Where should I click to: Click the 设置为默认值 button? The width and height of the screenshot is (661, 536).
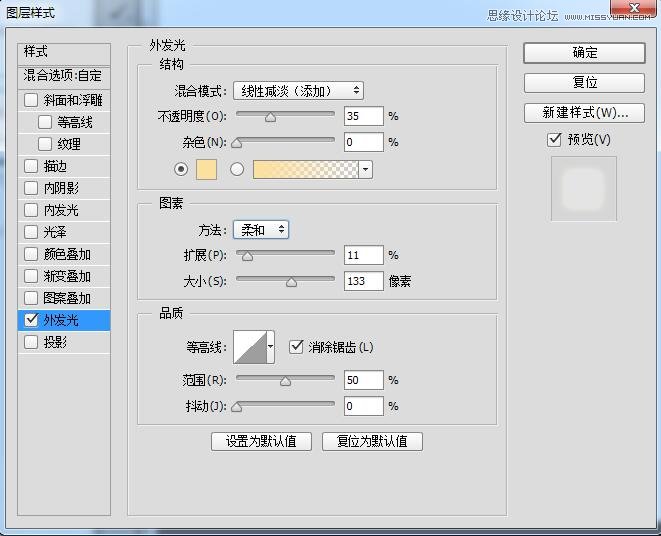[x=261, y=442]
